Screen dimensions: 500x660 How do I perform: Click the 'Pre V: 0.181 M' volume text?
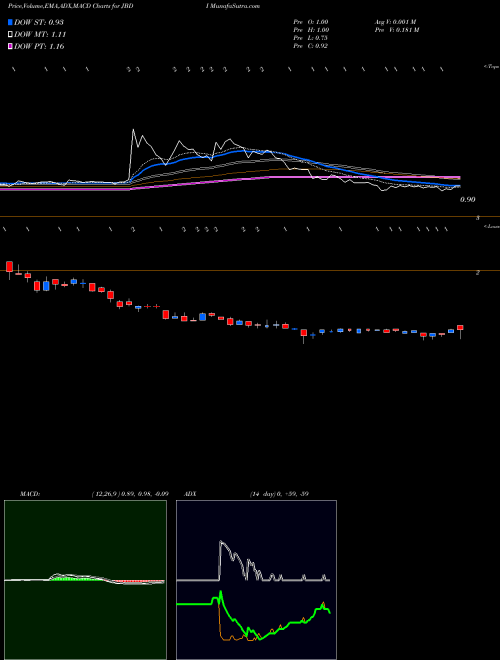[x=396, y=30]
